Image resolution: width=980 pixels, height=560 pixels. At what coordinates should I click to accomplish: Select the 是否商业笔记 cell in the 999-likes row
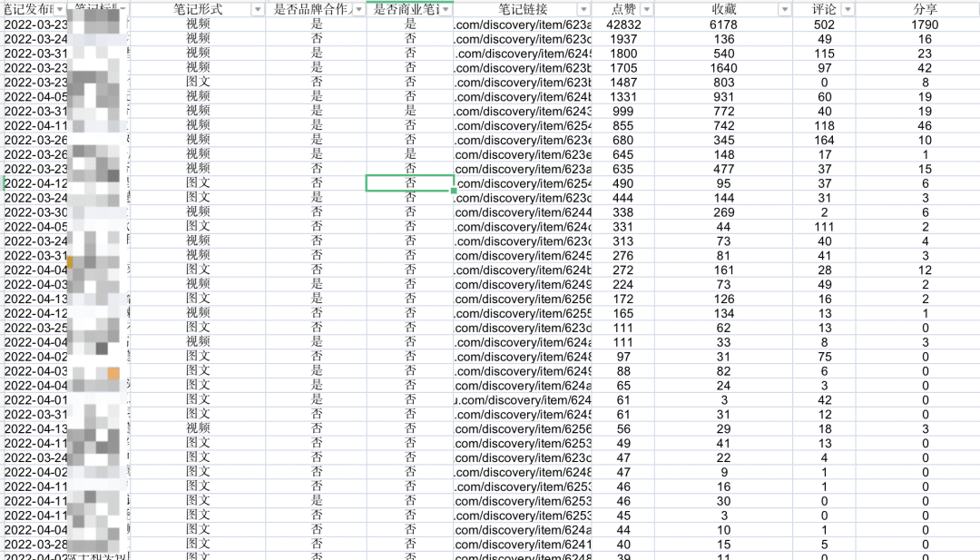click(409, 111)
